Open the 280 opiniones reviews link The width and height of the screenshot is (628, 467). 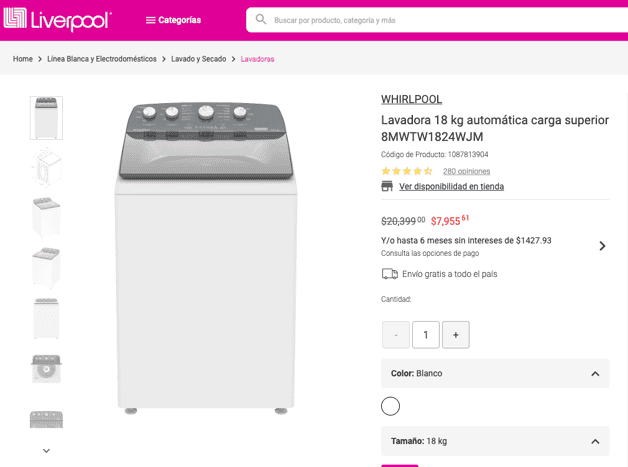(466, 171)
